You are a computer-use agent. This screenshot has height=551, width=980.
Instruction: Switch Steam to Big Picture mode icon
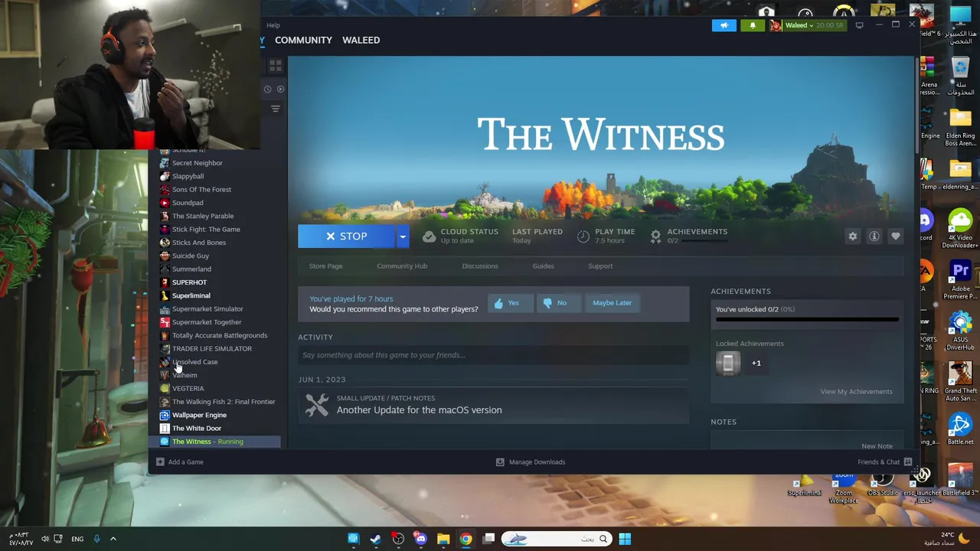(x=859, y=25)
